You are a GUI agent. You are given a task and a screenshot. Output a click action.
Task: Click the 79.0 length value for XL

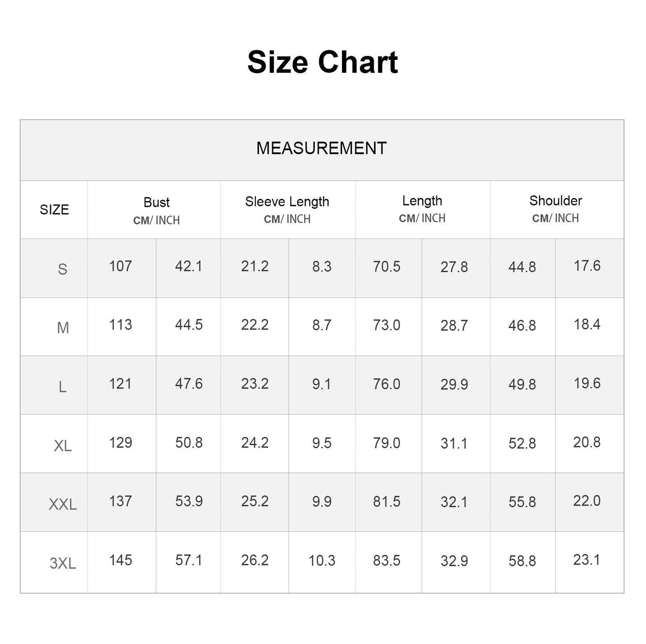387,443
